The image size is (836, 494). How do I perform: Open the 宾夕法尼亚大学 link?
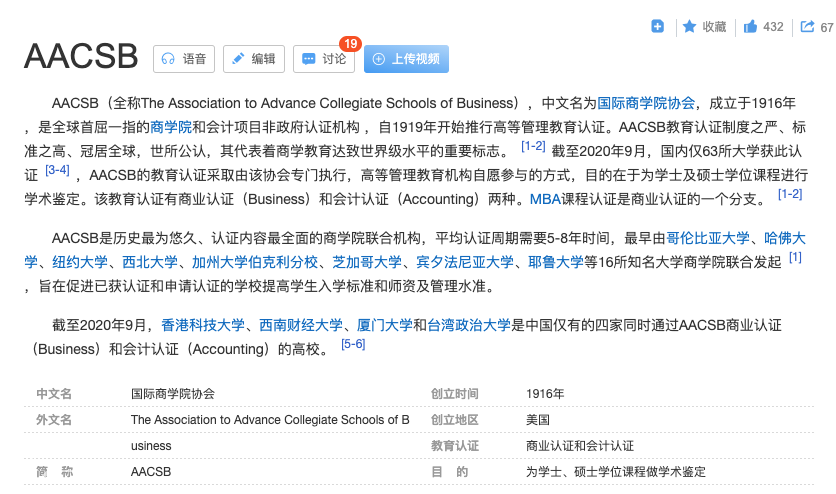click(x=465, y=262)
